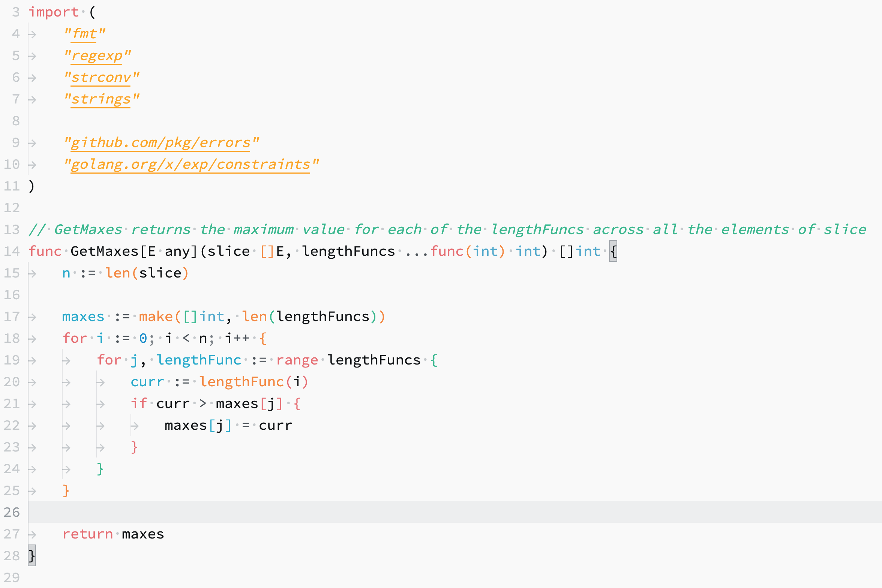Screen dimensions: 882x588
Task: Click the closing brace on line 25
Action: click(66, 490)
